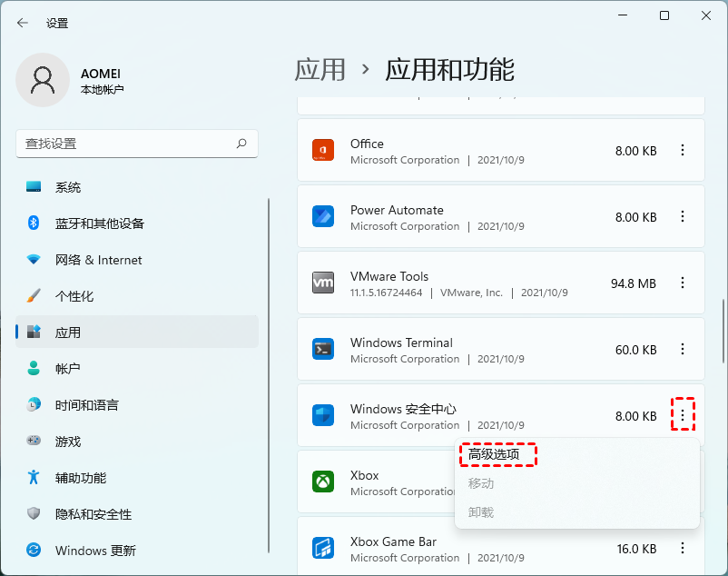This screenshot has width=728, height=576.
Task: Choose 高级选项 from the open context menu
Action: pyautogui.click(x=497, y=452)
